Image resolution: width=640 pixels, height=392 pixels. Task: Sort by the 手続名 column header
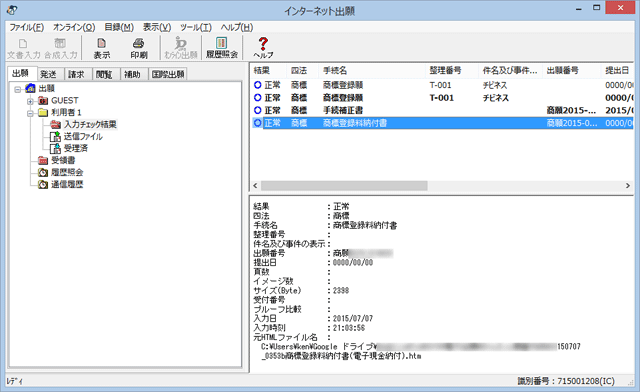[x=372, y=71]
